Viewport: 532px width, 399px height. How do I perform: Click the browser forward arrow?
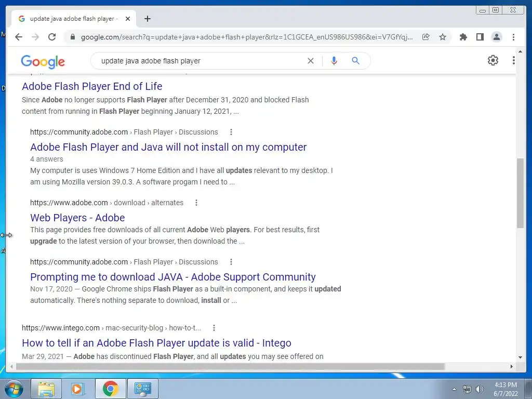[x=35, y=37]
